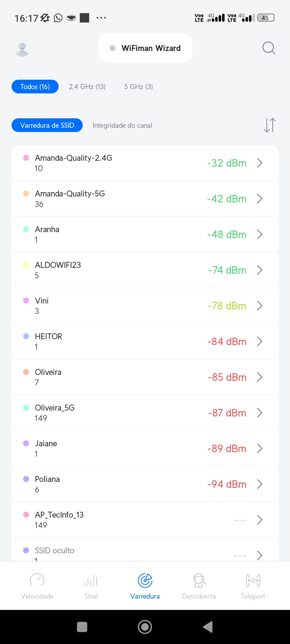
Task: Expand Amanda-Quality-2.4G details chevron
Action: click(259, 163)
